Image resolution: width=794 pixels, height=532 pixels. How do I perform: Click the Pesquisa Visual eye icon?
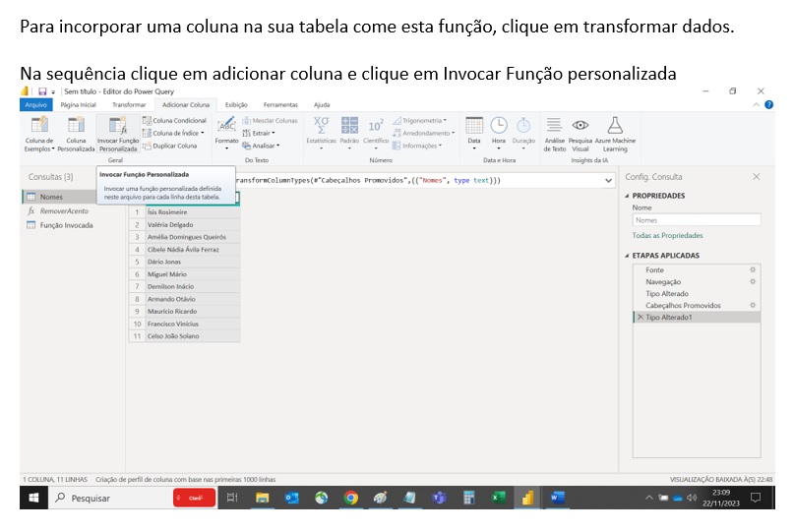580,125
